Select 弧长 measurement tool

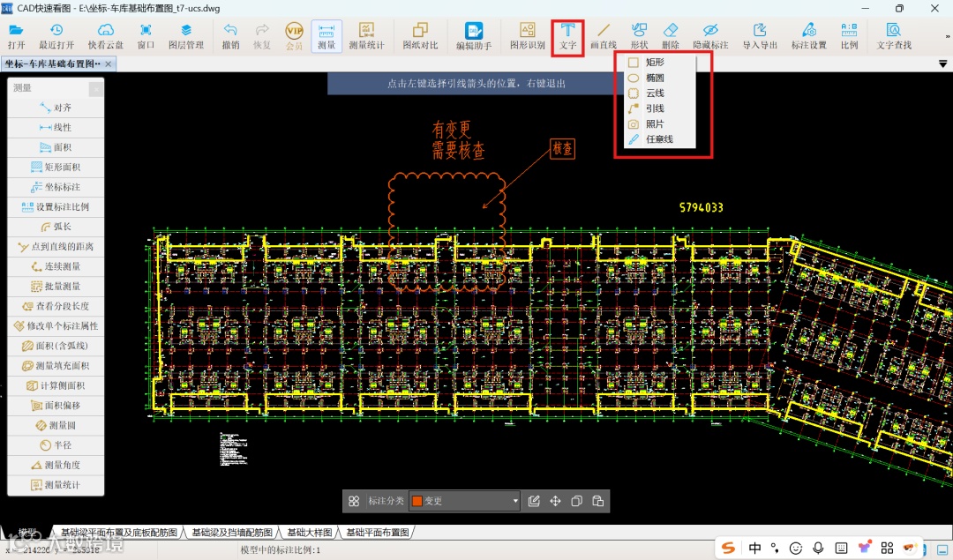56,227
